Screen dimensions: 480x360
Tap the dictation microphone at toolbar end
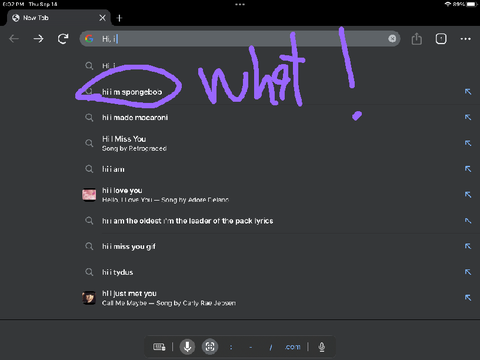coord(322,347)
